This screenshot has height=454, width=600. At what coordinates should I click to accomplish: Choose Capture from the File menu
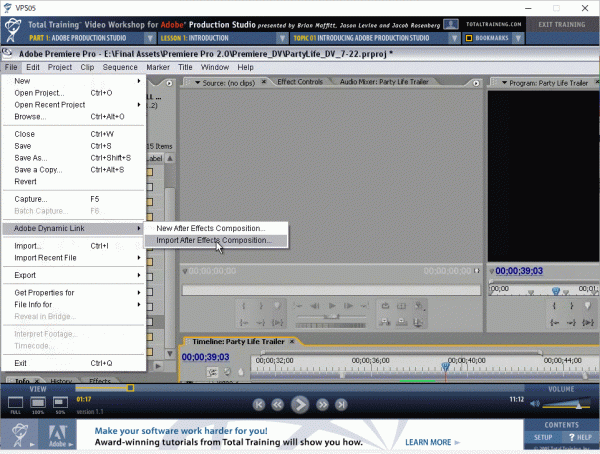74,199
